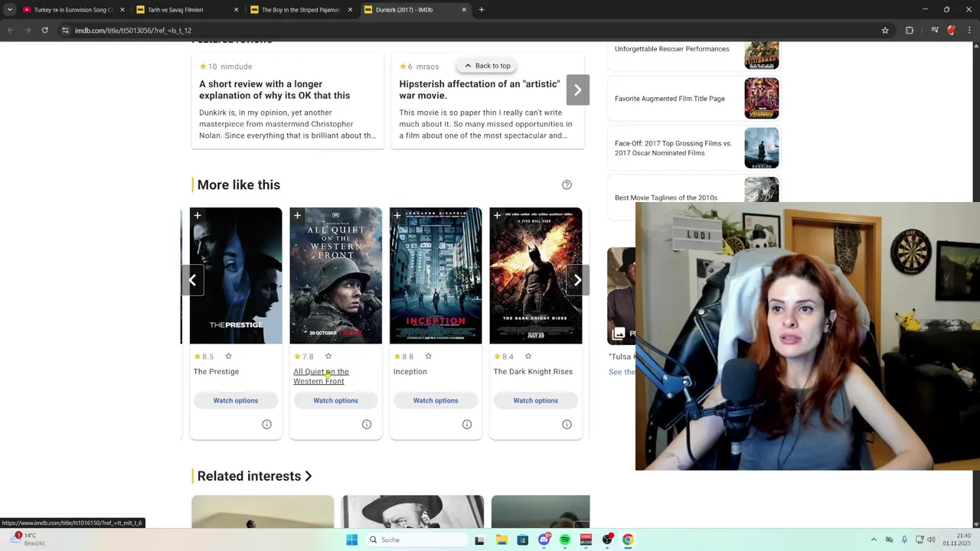
Task: Open nimdude's short review headline
Action: [274, 90]
